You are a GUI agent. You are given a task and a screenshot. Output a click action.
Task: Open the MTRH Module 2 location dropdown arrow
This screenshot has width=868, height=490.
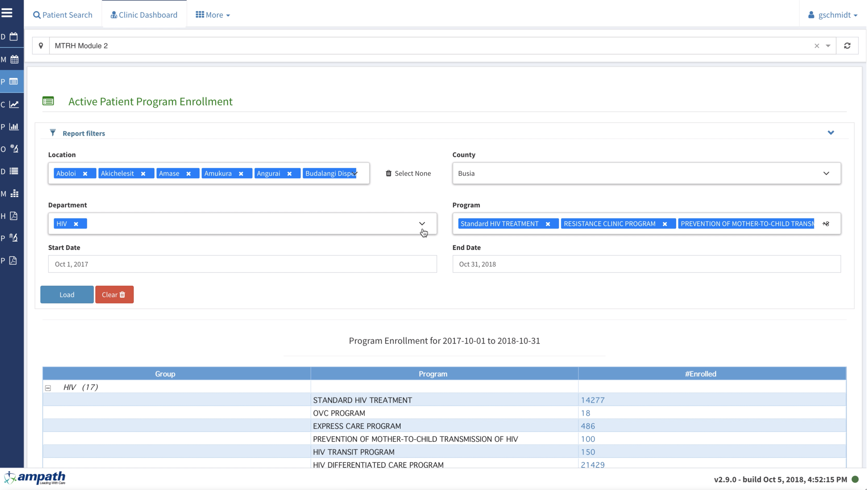point(828,46)
